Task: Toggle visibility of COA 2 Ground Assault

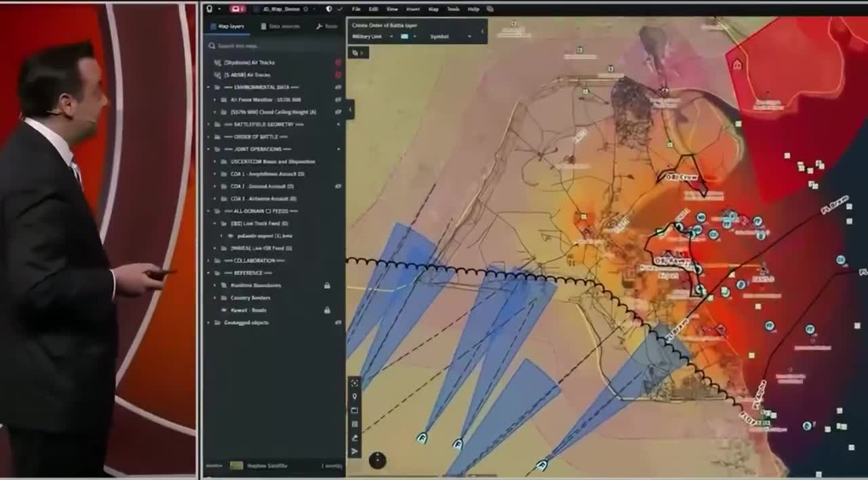Action: 338,186
